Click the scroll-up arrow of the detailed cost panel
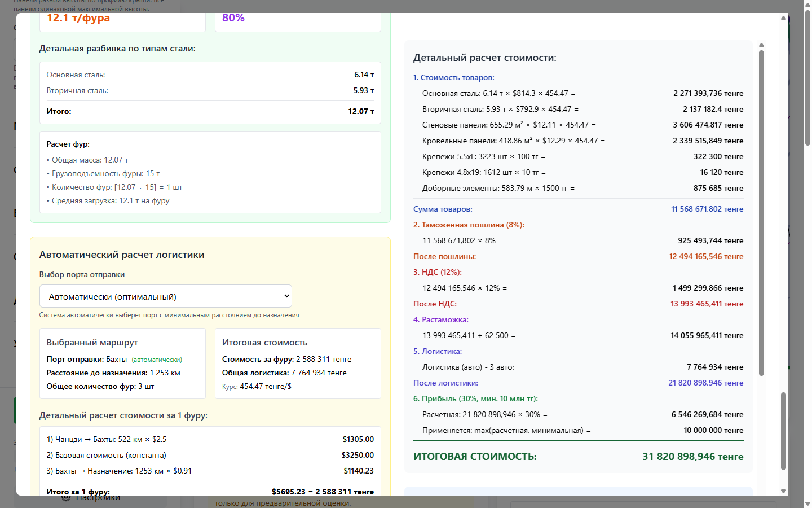Screen dimensions: 812x508 (761, 45)
